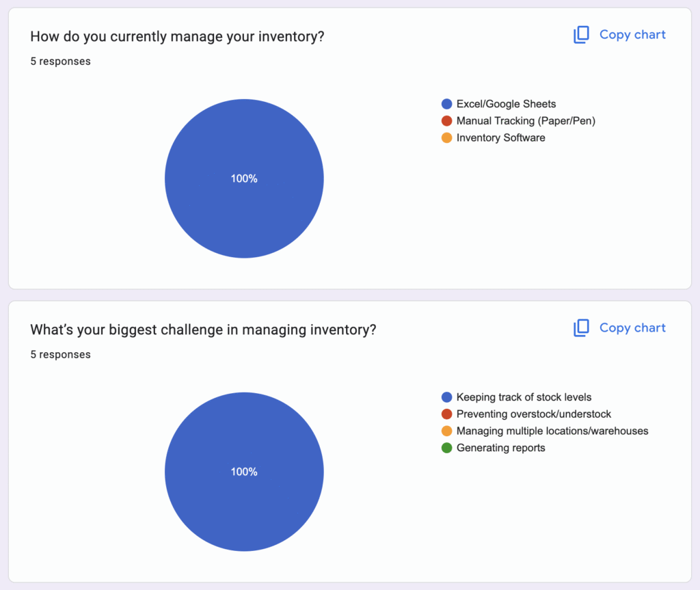The width and height of the screenshot is (700, 590).
Task: Click the Managing multiple locations/warehouses label
Action: point(552,431)
